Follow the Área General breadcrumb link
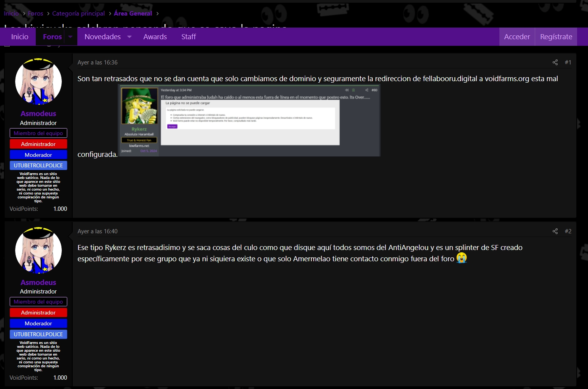Screen dimensions: 588x389 (x=133, y=13)
